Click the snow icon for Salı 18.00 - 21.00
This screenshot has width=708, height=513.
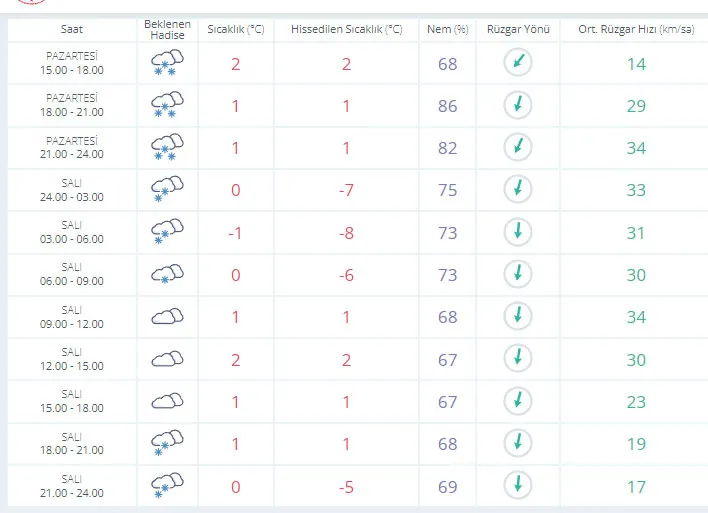click(167, 443)
